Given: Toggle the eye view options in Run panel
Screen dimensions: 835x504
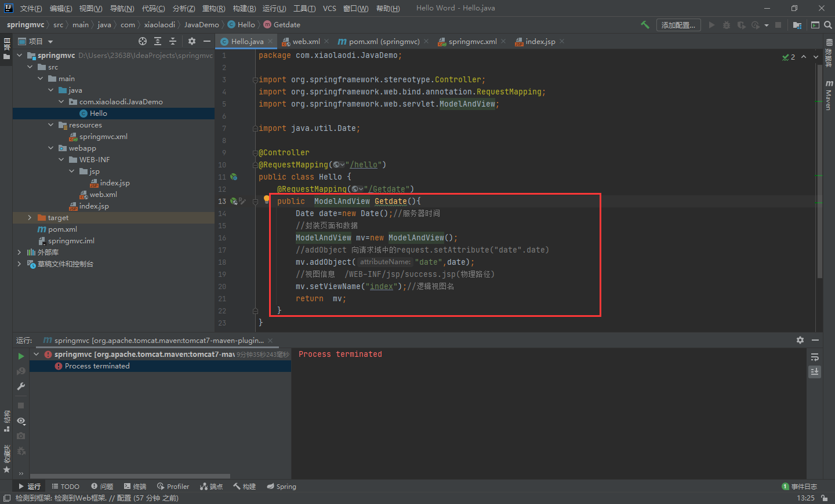Looking at the screenshot, I should (x=21, y=421).
